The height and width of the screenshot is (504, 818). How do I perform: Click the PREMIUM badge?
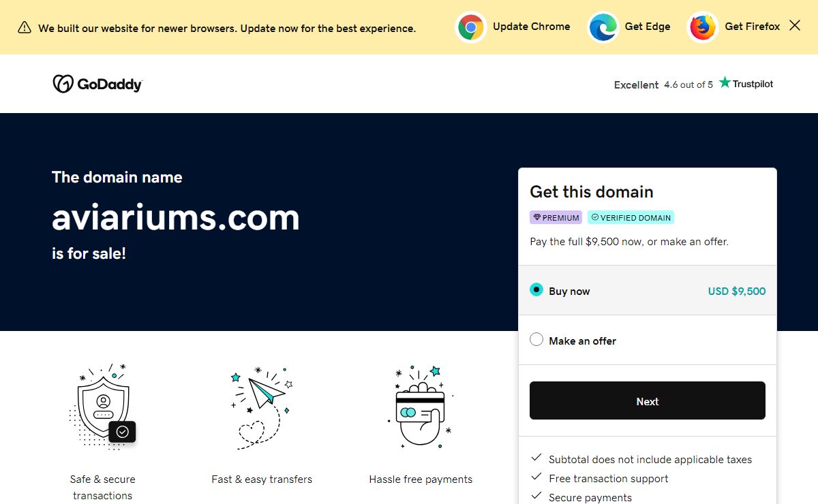556,218
